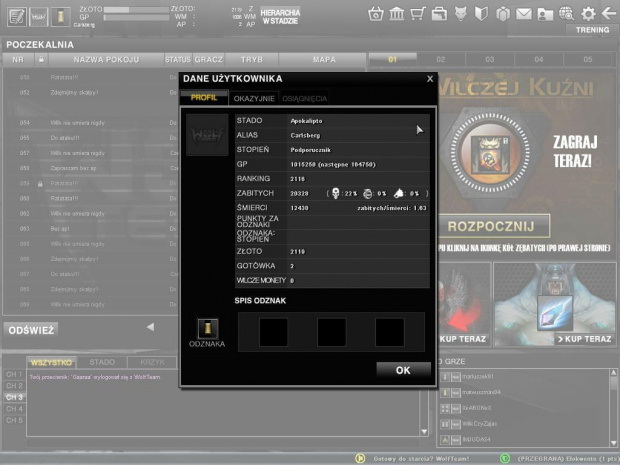This screenshot has height=465, width=620.
Task: Open HIERARCHIA W STADZIE
Action: point(280,17)
